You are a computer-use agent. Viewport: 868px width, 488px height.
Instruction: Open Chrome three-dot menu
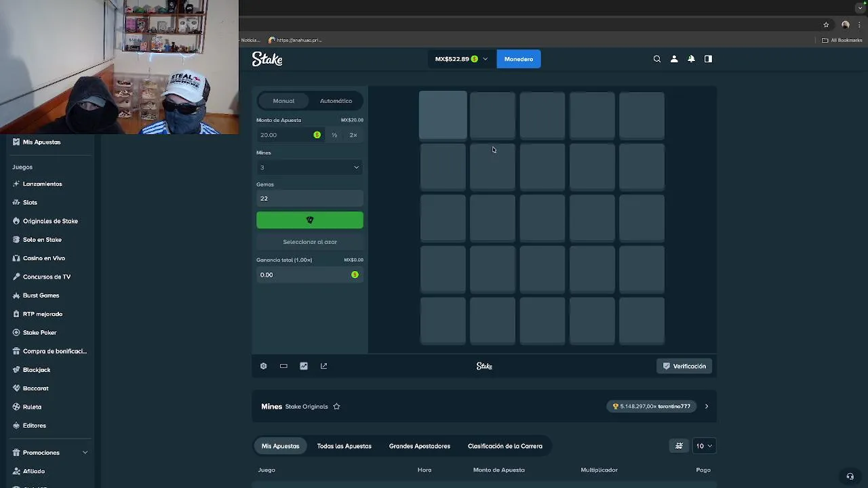859,25
